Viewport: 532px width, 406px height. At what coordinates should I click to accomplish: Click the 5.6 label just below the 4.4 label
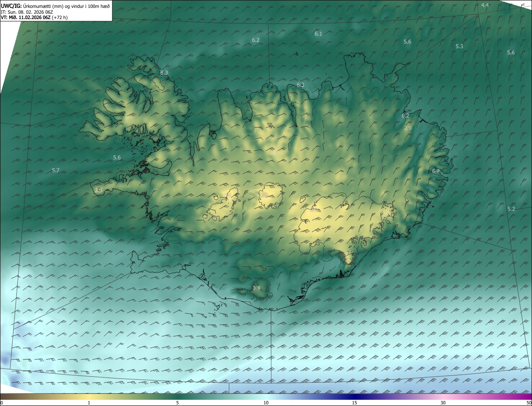point(511,53)
